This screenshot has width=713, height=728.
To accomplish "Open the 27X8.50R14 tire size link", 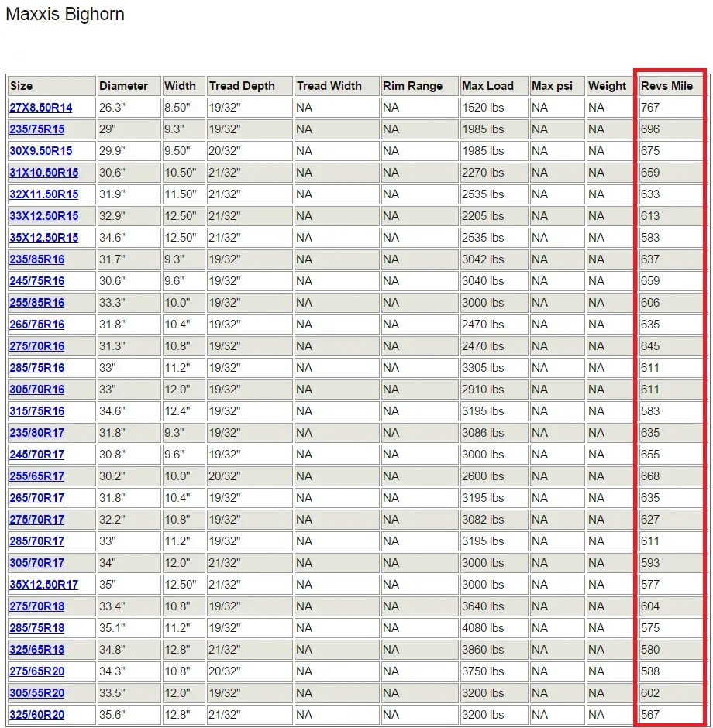I will pyautogui.click(x=41, y=108).
